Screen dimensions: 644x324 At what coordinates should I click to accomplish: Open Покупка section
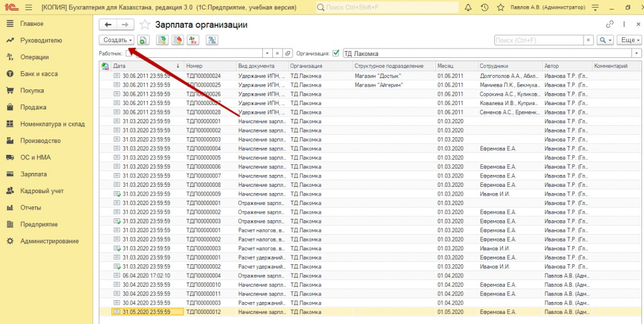tap(32, 91)
